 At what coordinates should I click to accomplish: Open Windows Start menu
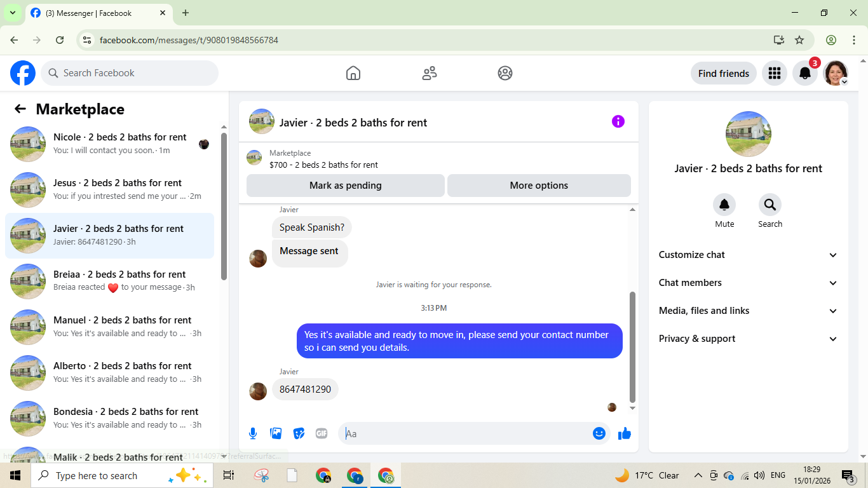pos(15,475)
